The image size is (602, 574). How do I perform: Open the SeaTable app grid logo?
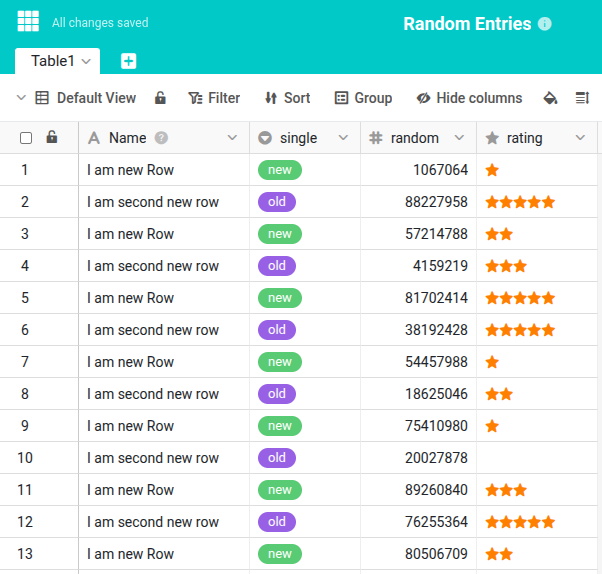pyautogui.click(x=29, y=21)
